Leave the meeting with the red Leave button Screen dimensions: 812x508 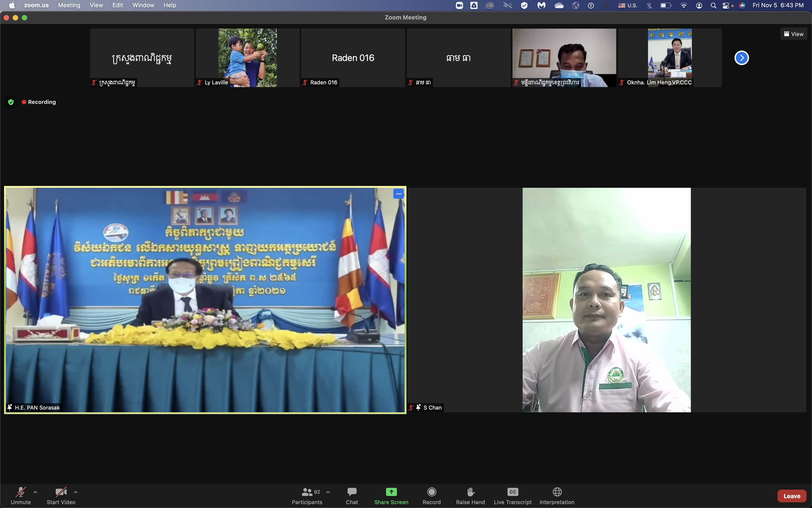(x=792, y=496)
